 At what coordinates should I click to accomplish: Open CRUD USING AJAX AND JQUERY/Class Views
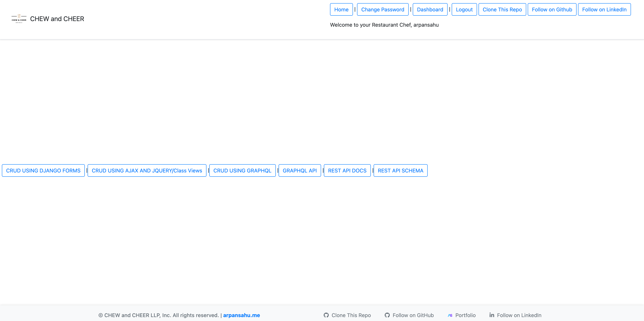pos(147,171)
